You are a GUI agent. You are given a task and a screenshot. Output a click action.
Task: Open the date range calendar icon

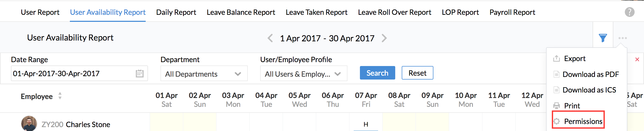coord(140,74)
